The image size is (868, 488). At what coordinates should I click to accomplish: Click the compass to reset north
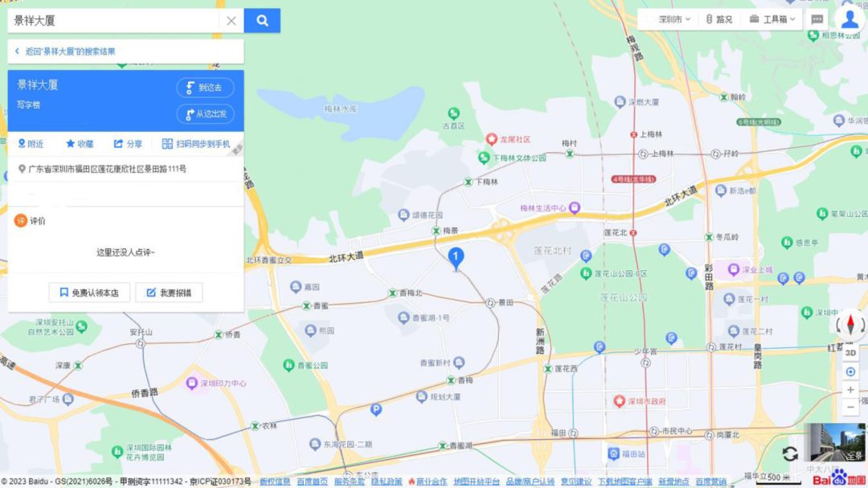(x=851, y=325)
